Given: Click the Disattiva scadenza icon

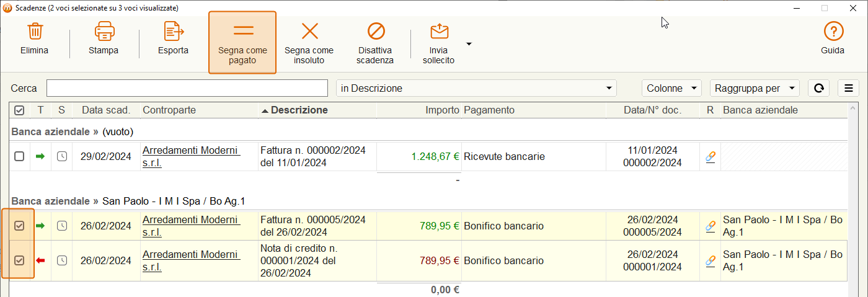Looking at the screenshot, I should [x=376, y=31].
